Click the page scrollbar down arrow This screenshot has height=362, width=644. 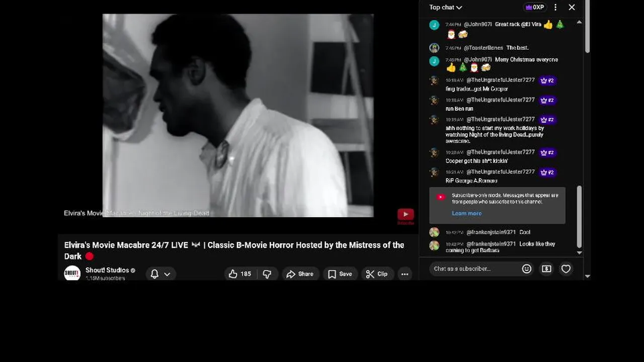pos(587,276)
